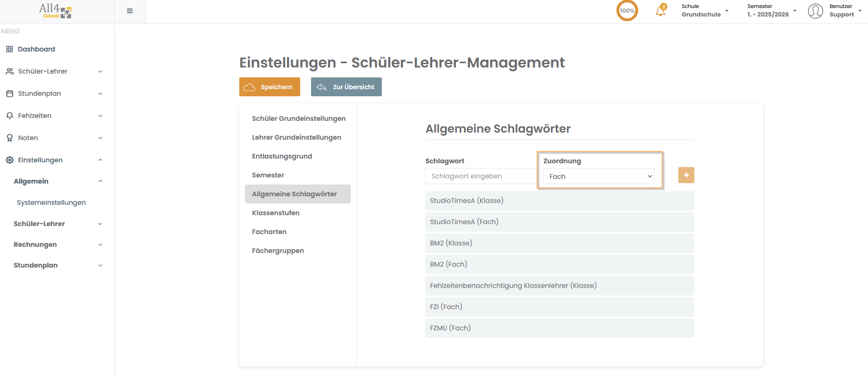The width and height of the screenshot is (868, 378).
Task: Open Dashboard in the sidebar
Action: point(36,49)
